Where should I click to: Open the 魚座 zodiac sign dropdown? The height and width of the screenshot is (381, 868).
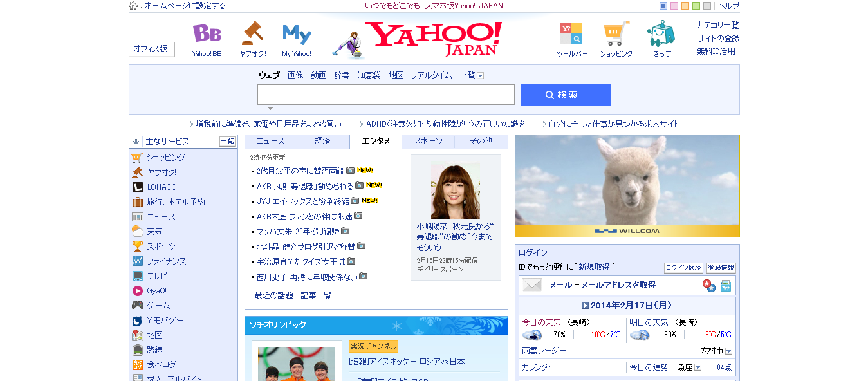pos(697,367)
